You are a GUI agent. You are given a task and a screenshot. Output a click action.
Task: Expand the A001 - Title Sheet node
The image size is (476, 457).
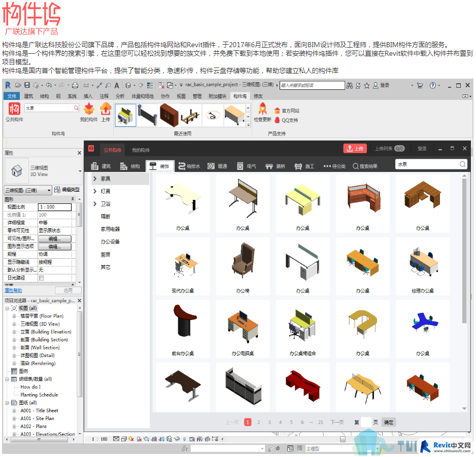click(x=14, y=411)
